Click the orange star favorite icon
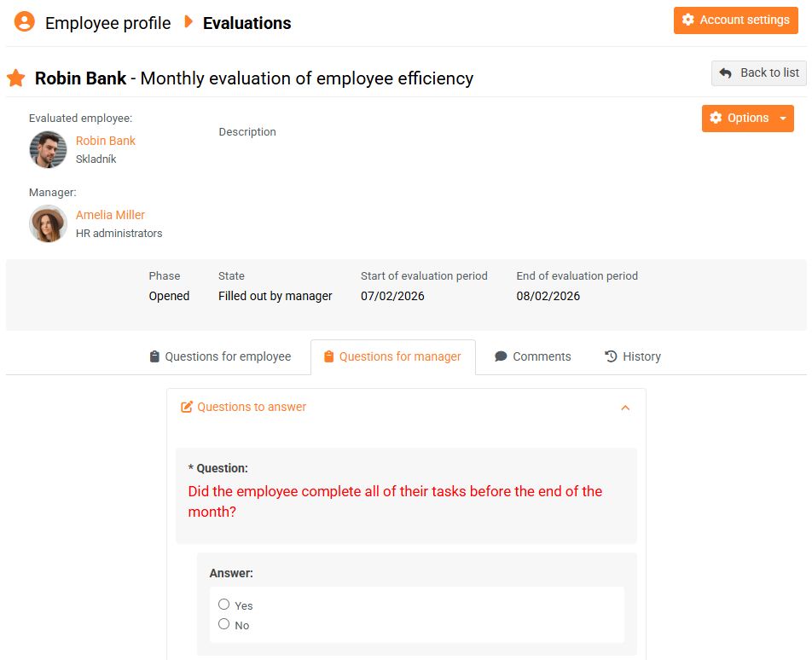This screenshot has width=812, height=660. [15, 78]
